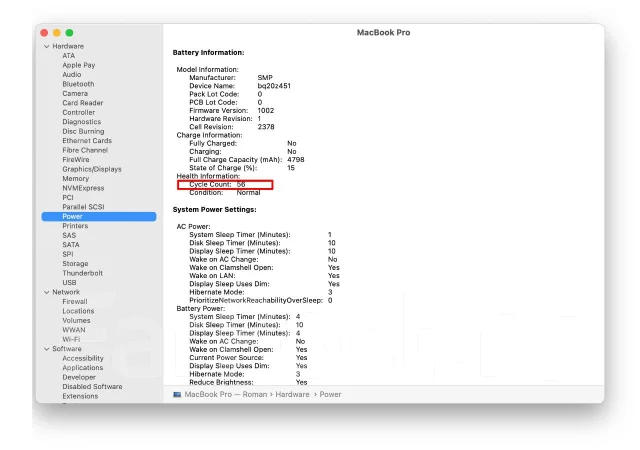The height and width of the screenshot is (450, 640).
Task: Select Storage in the sidebar
Action: pyautogui.click(x=76, y=264)
